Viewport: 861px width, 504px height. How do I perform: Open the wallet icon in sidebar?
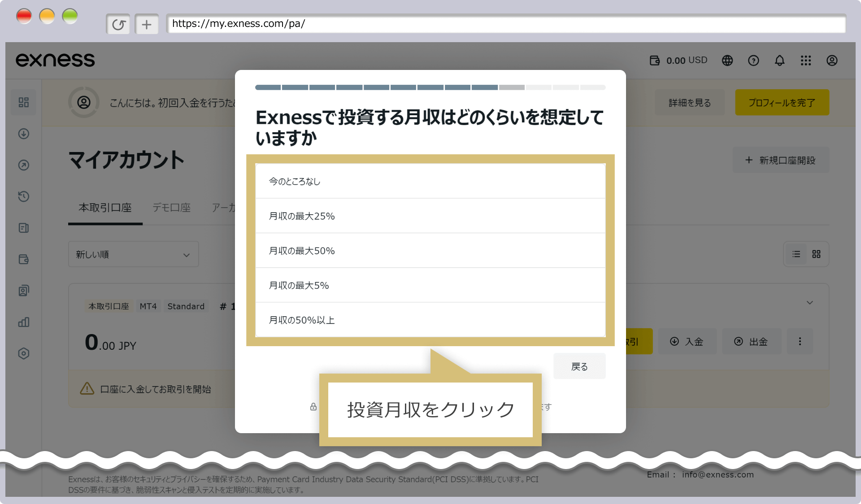click(24, 259)
